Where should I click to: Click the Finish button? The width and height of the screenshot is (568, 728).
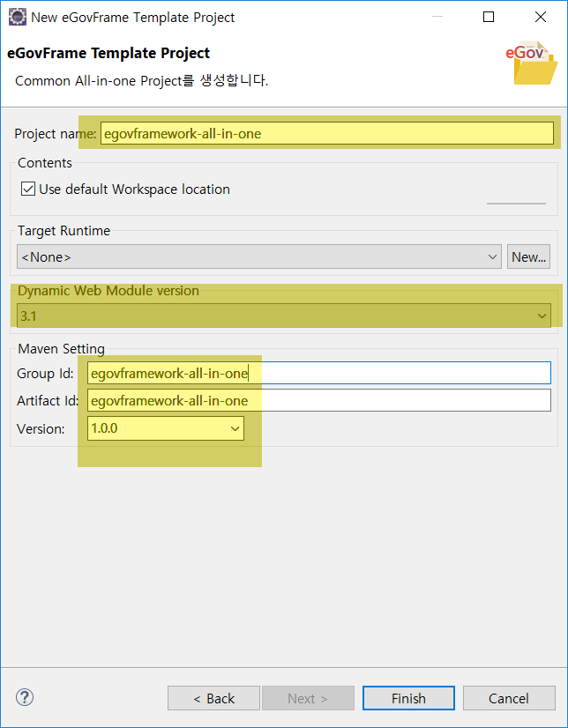[x=408, y=698]
